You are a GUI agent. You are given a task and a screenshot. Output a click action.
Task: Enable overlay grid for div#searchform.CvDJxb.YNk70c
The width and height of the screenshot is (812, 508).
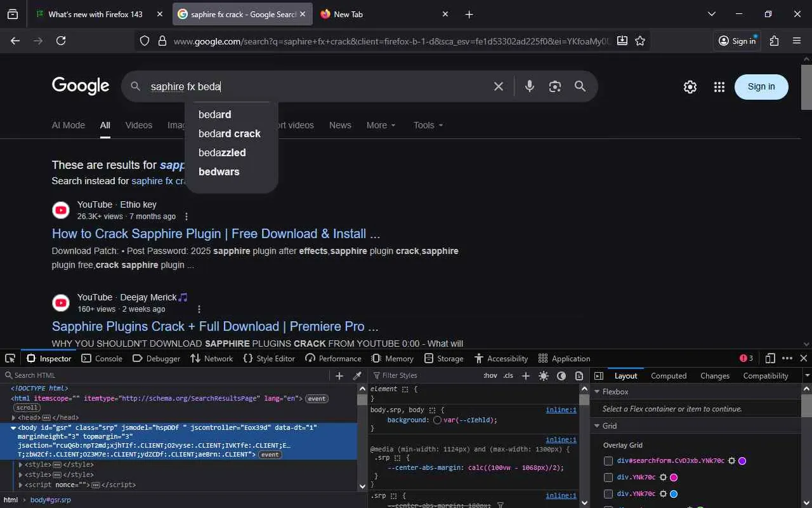(608, 461)
